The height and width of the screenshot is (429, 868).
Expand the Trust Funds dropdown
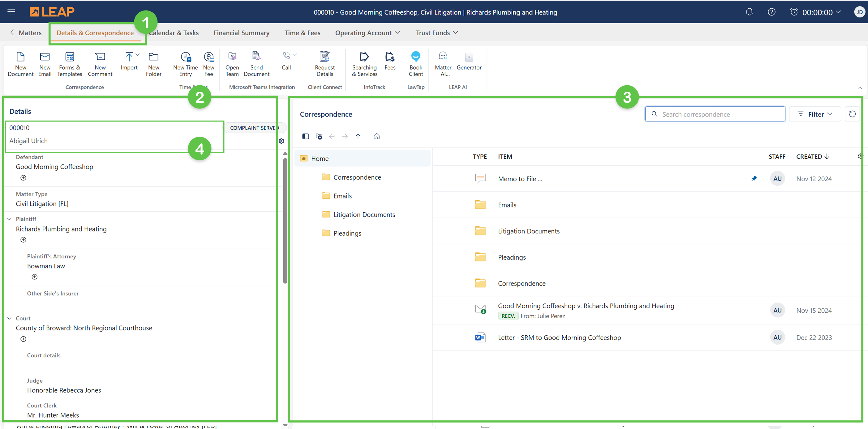tap(437, 33)
